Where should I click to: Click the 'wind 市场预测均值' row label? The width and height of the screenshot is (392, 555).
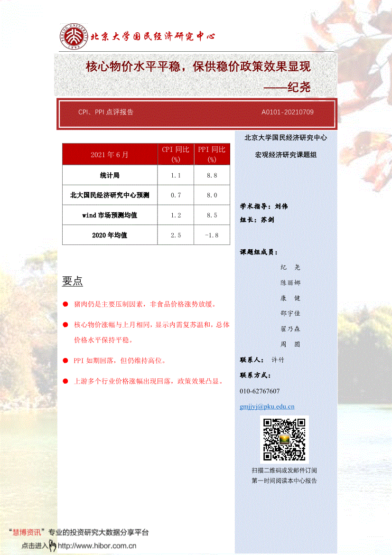pyautogui.click(x=110, y=215)
